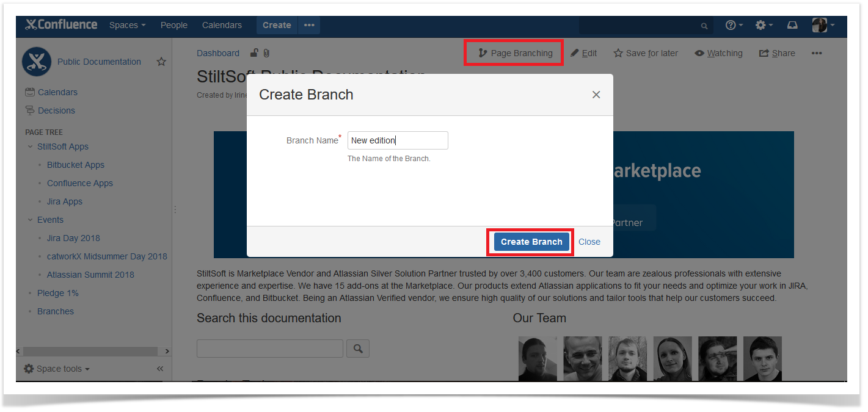Viewport: 868px width, 412px height.
Task: Click the fifth team member photo
Action: pos(718,359)
